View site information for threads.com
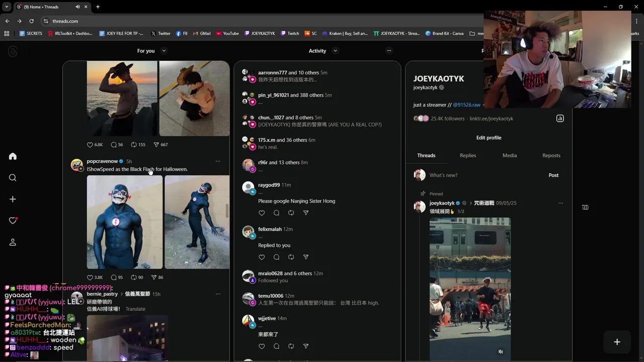Image resolution: width=644 pixels, height=362 pixels. [46, 21]
